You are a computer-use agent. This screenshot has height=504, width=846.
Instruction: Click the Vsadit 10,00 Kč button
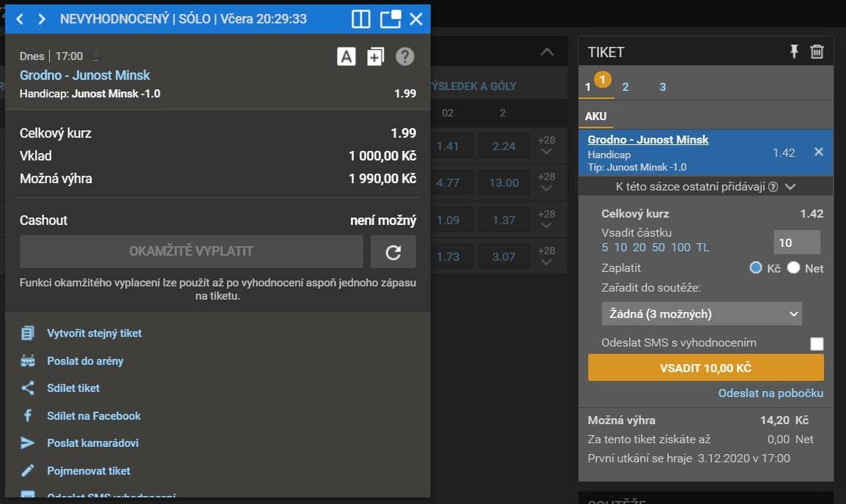click(705, 368)
